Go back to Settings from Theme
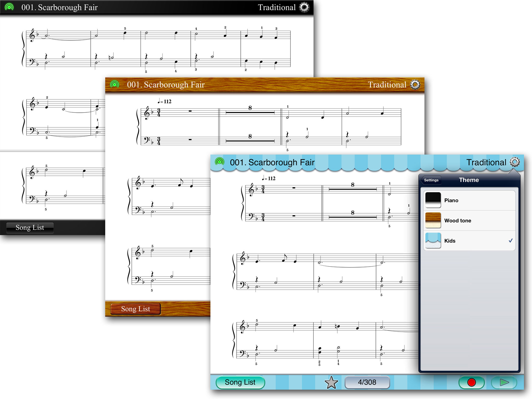Viewport: 532px width, 399px height. 431,180
